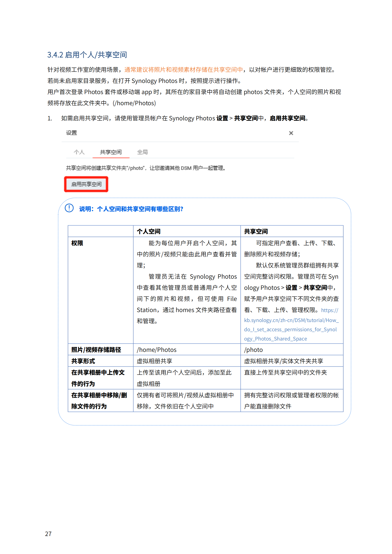The image size is (392, 554).
Task: Open the kb.synology.cn permissions tutorial link
Action: tap(291, 325)
